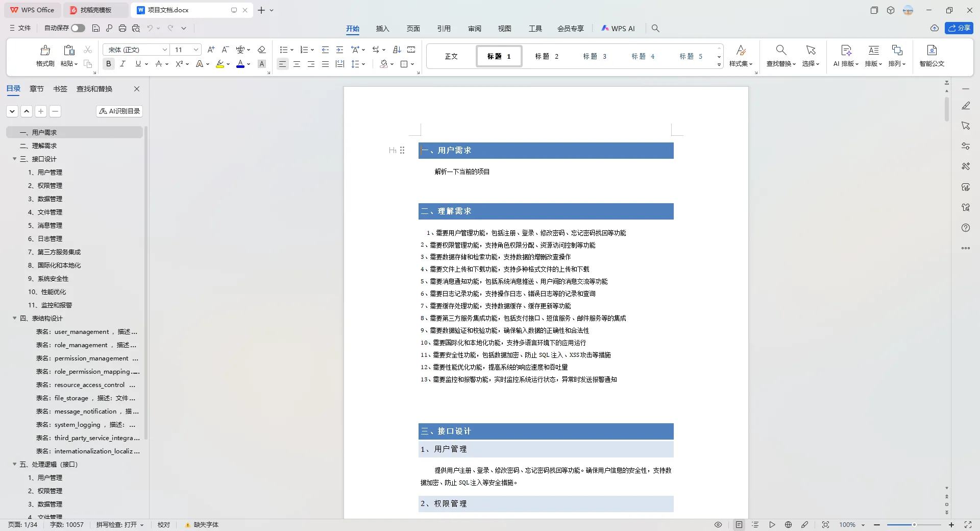Toggle center alignment
980x531 pixels.
297,64
